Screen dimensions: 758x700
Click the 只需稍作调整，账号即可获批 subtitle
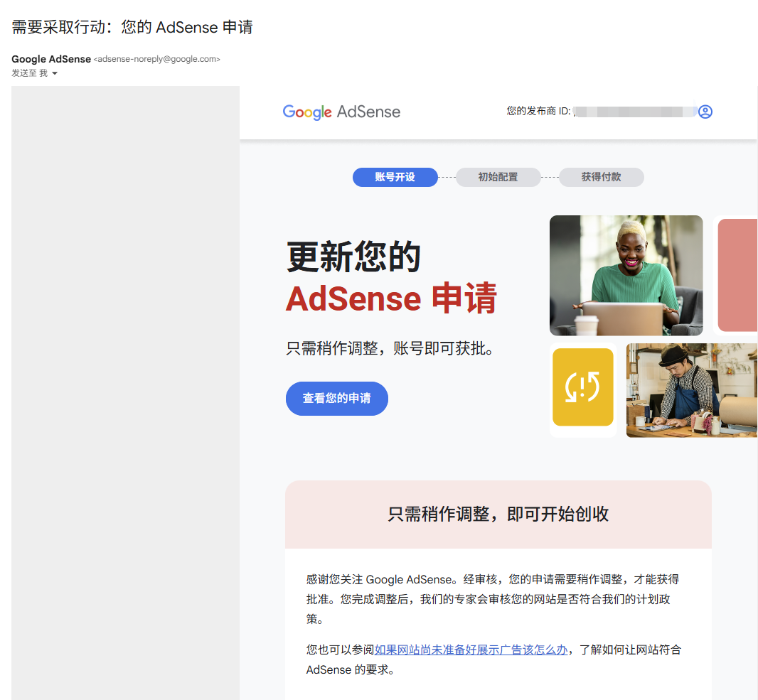click(x=390, y=349)
